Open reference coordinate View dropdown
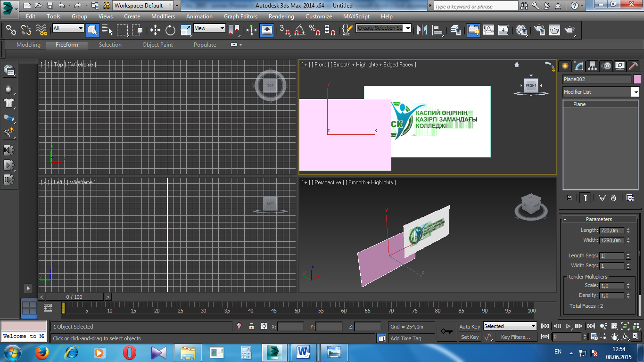This screenshot has width=644, height=362. (x=210, y=28)
